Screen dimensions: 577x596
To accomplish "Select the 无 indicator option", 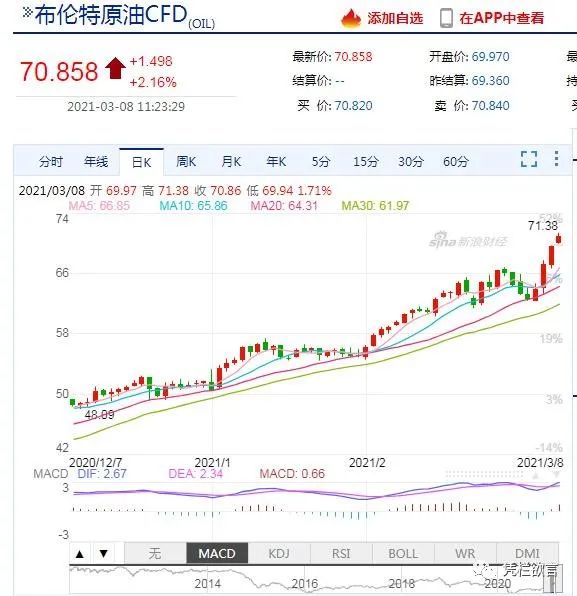I will [155, 553].
